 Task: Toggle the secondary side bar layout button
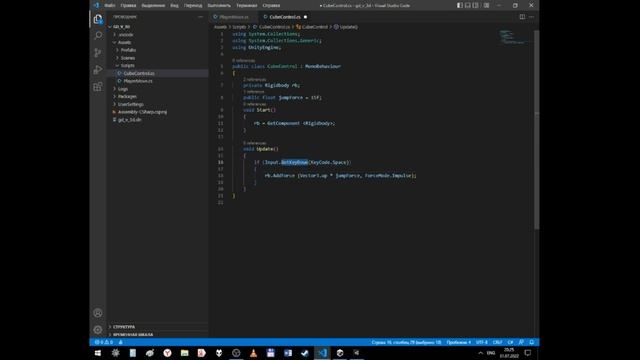476,5
